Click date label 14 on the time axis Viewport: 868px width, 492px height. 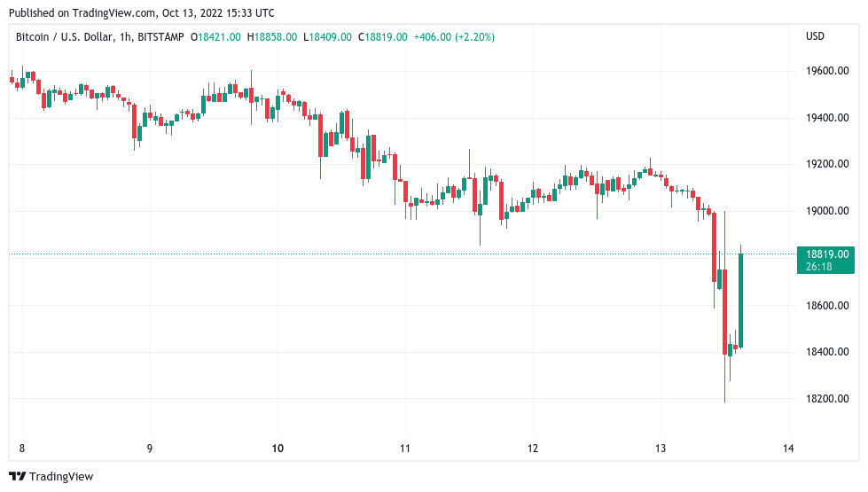(788, 449)
